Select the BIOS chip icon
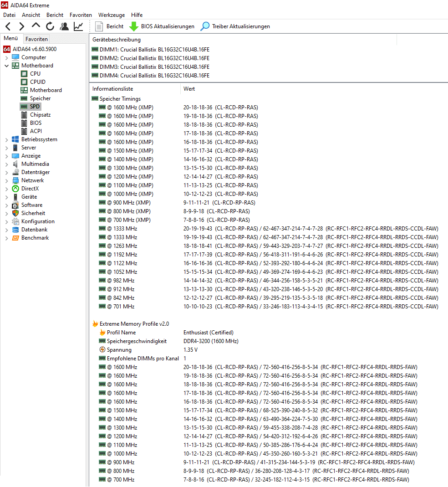448x487 pixels. click(x=24, y=123)
